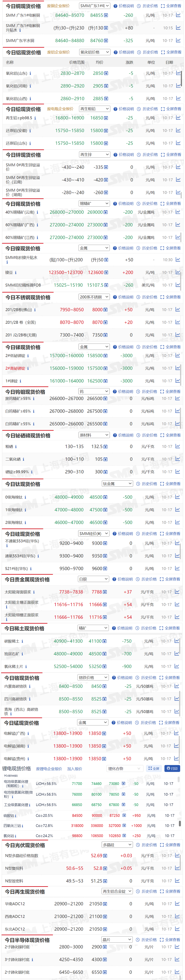Open the 200系不锈钢 dropdown selector
Viewport: 185px width, 980px height.
tap(94, 297)
